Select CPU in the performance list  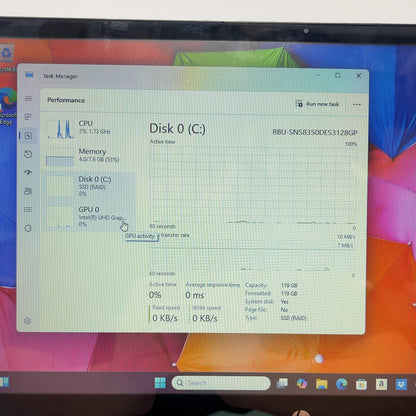[90, 129]
